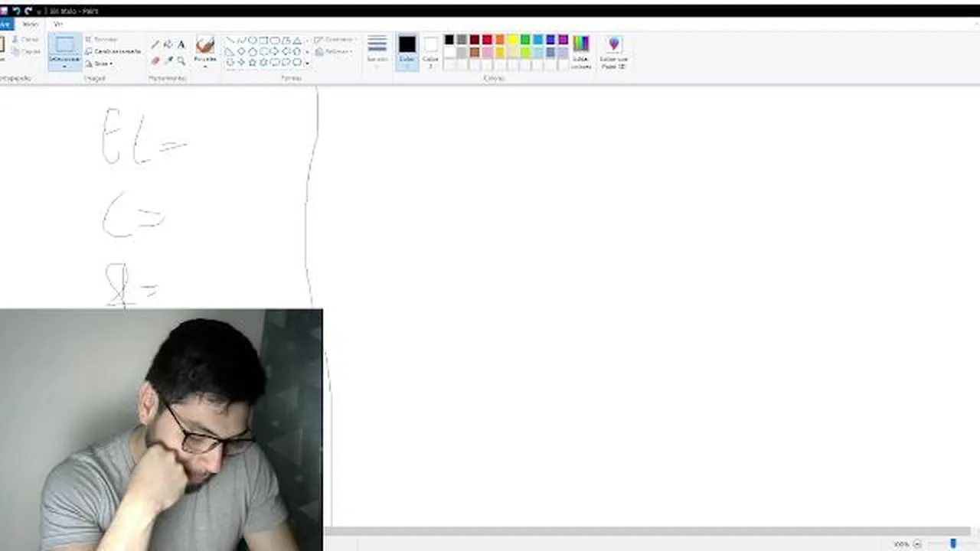Click the Cut button

(25, 39)
